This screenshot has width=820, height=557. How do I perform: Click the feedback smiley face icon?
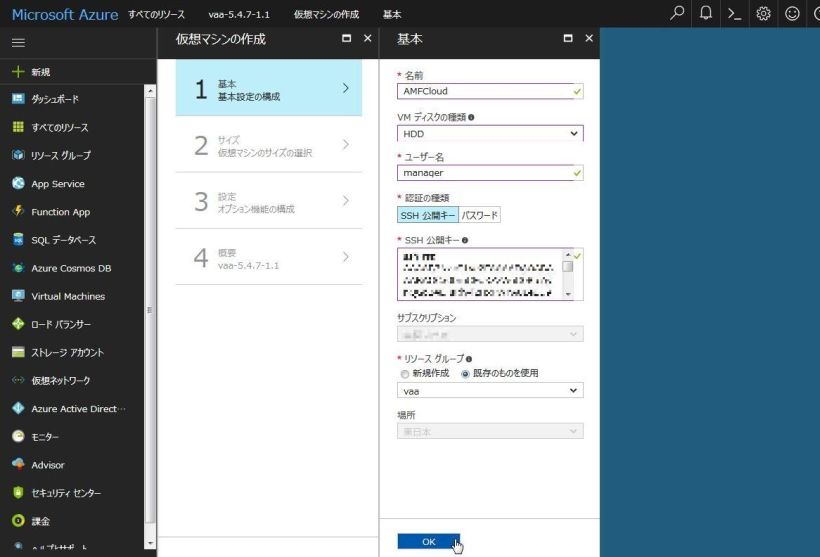pyautogui.click(x=792, y=14)
